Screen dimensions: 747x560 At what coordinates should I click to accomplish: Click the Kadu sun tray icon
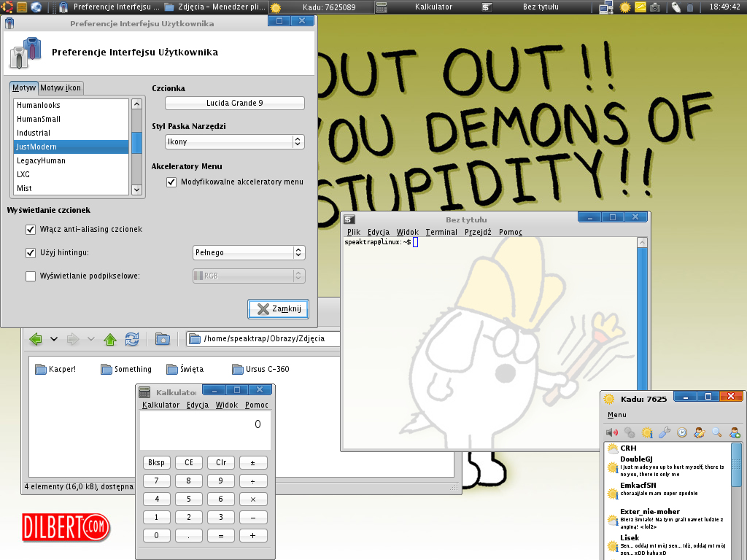[625, 7]
